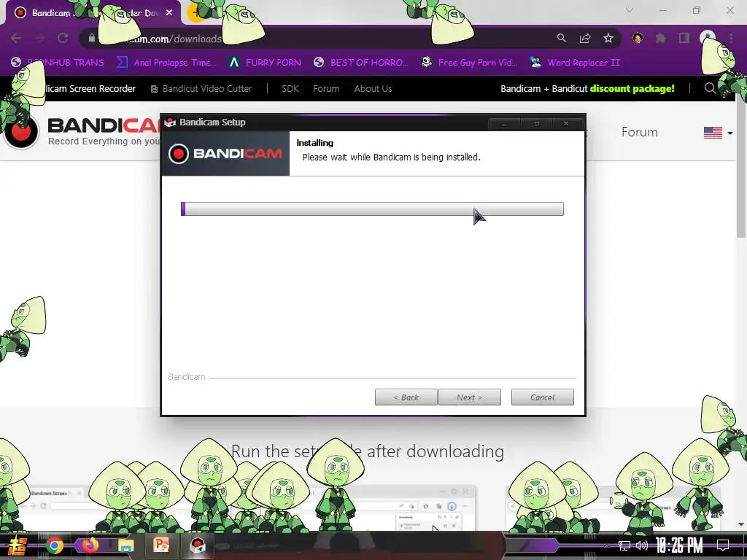Open the About Us menu item
This screenshot has width=747, height=560.
click(x=373, y=88)
